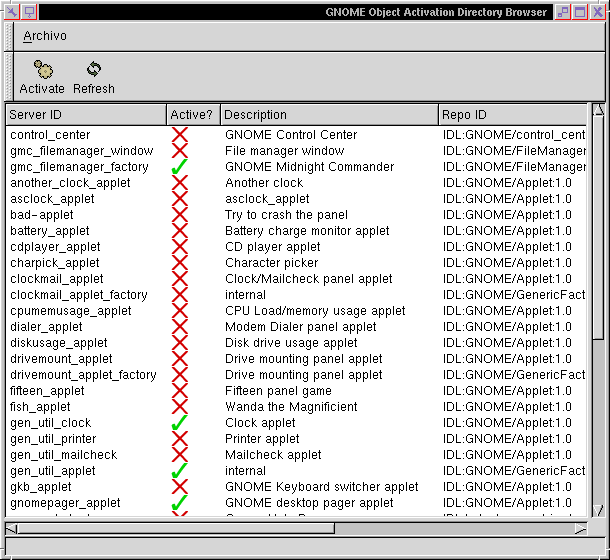Image resolution: width=610 pixels, height=560 pixels.
Task: Click "Wanda the Magnificient" description
Action: [291, 407]
